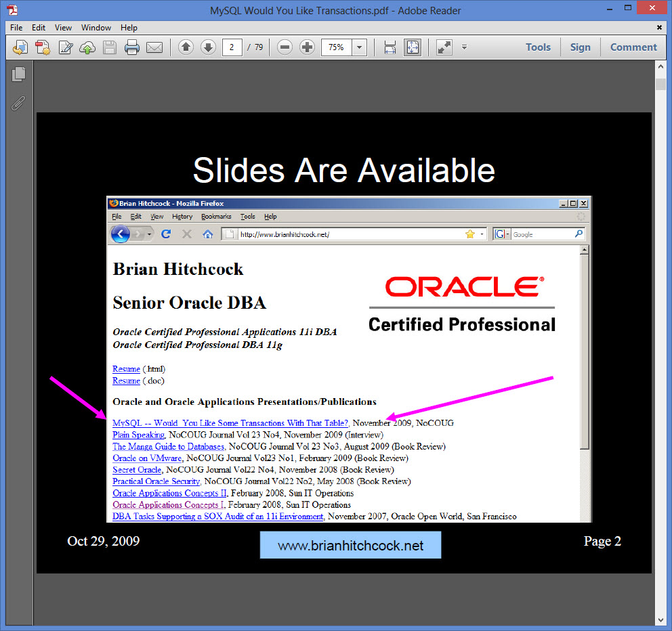Open the Edit menu
Viewport: 672px width, 631px height.
pyautogui.click(x=39, y=28)
